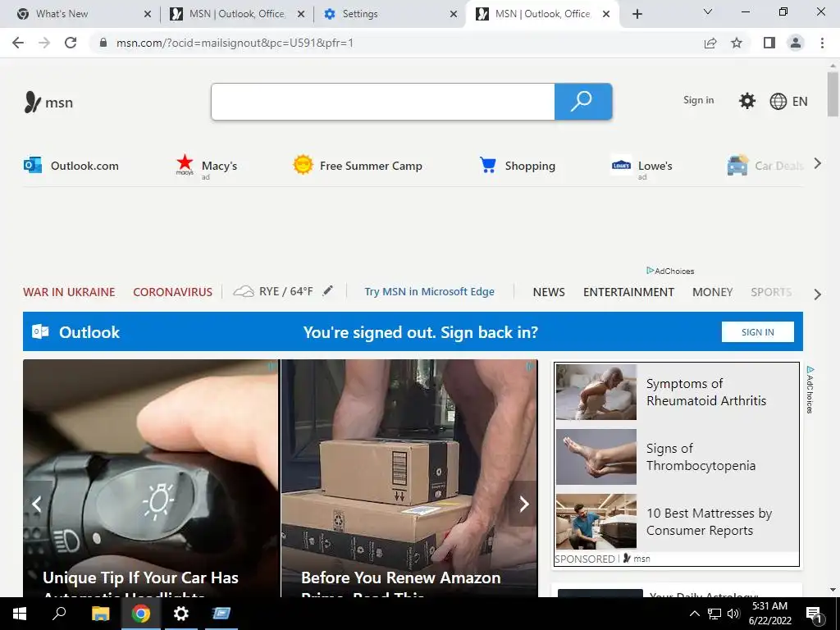The width and height of the screenshot is (840, 630).
Task: Open WAR IN UKRAINE link
Action: tap(69, 292)
